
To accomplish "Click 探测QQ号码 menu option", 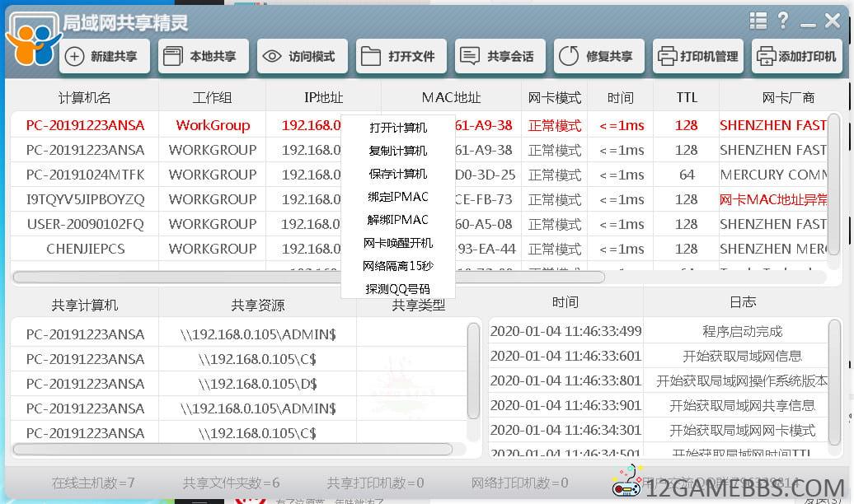I will point(398,289).
